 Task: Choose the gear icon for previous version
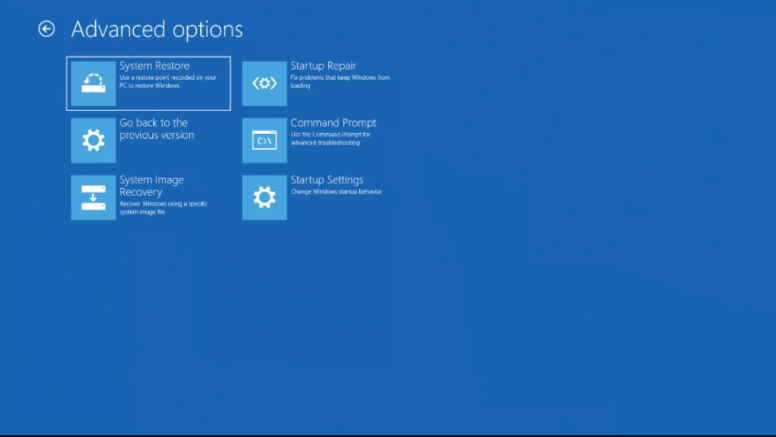[93, 140]
